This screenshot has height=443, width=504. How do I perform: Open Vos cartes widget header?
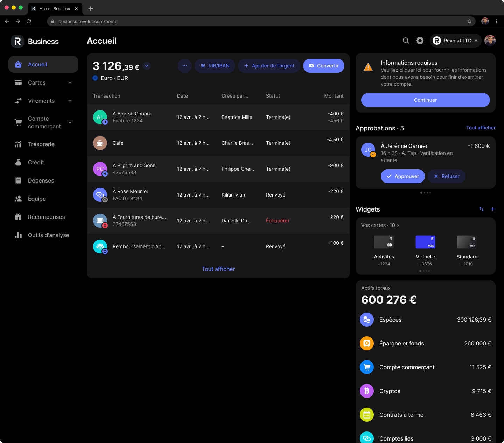[380, 225]
